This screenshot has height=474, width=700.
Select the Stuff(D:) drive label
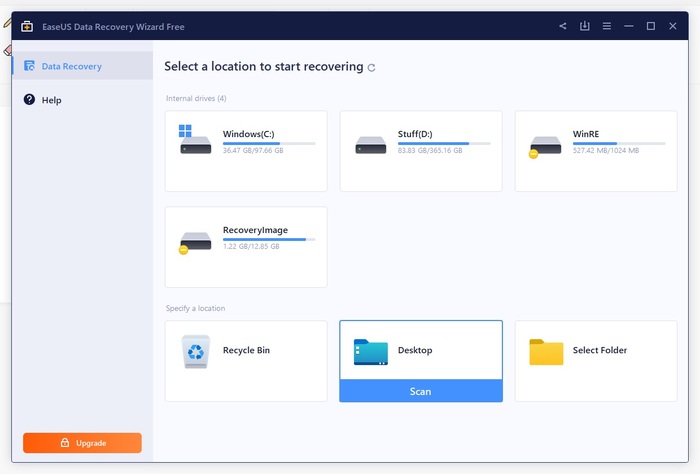(415, 134)
